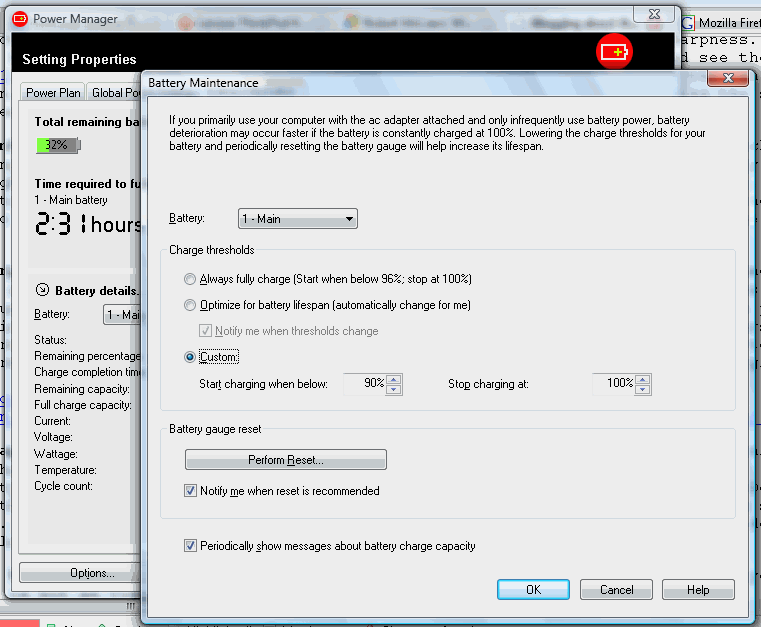The image size is (761, 627).
Task: Close the Power Manager window
Action: pyautogui.click(x=654, y=14)
